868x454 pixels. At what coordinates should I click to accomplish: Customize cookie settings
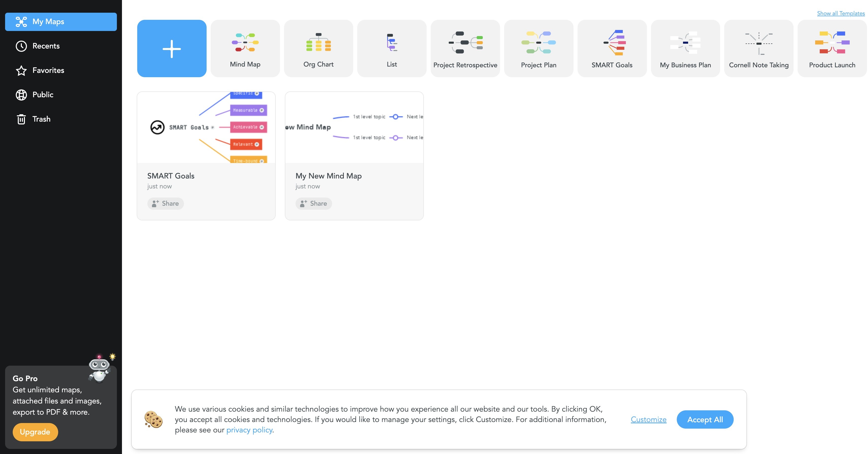pos(648,419)
